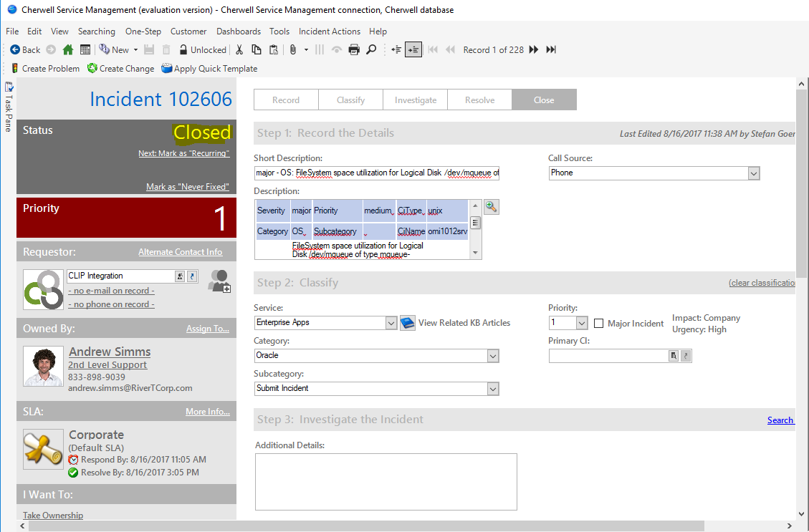Click the Primary CI go-to arrow icon
Viewport: 809px width, 532px height.
pos(686,356)
